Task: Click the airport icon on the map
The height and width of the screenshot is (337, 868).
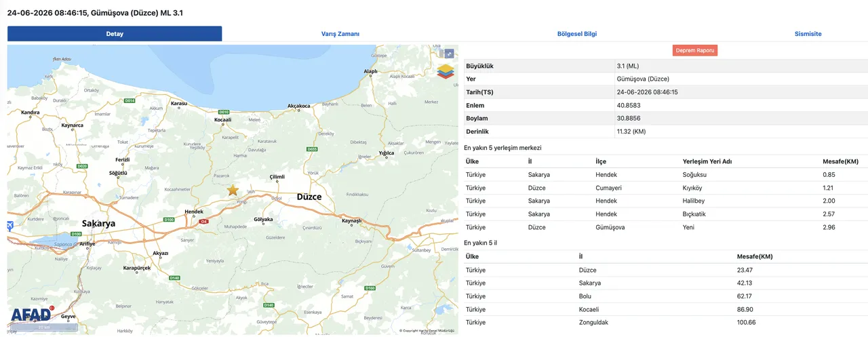Action: click(10, 226)
